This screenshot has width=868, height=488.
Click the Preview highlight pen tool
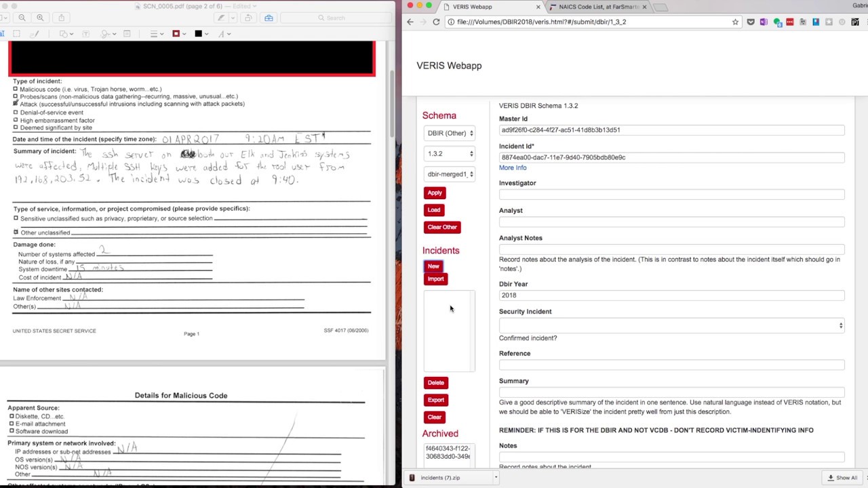click(x=220, y=18)
